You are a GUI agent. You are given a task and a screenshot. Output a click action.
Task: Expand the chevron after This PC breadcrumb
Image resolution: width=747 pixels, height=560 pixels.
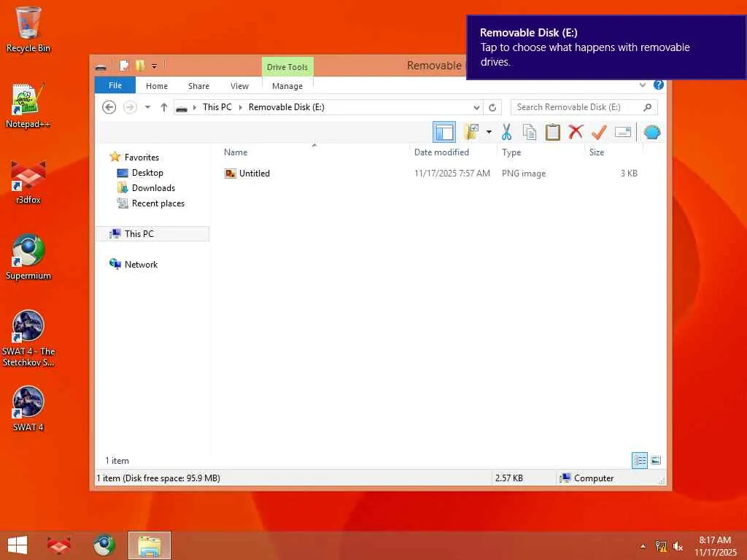[x=240, y=108]
